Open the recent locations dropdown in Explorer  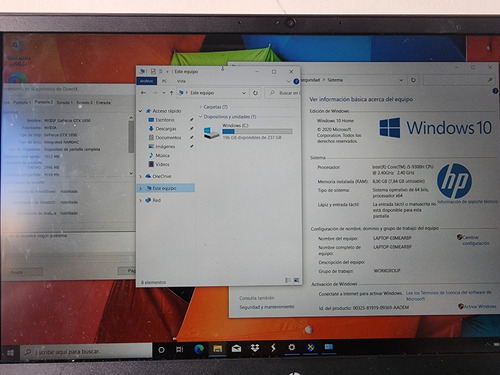(x=164, y=93)
